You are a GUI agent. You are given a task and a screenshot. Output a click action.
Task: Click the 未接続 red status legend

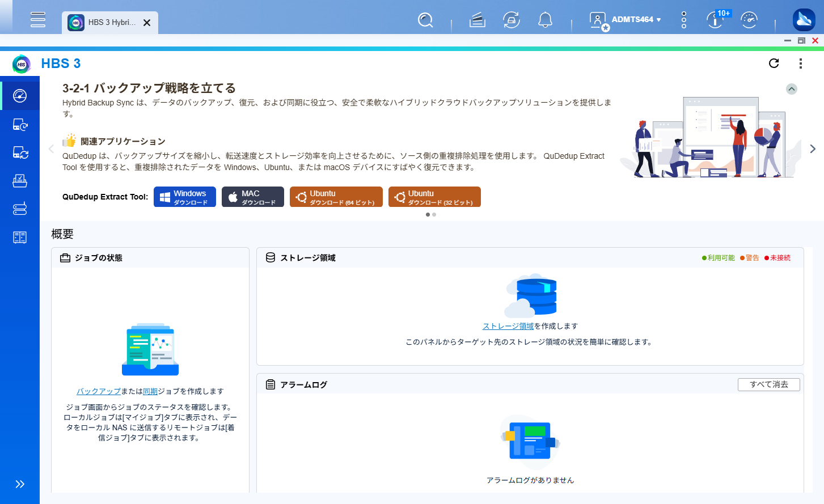click(x=777, y=258)
